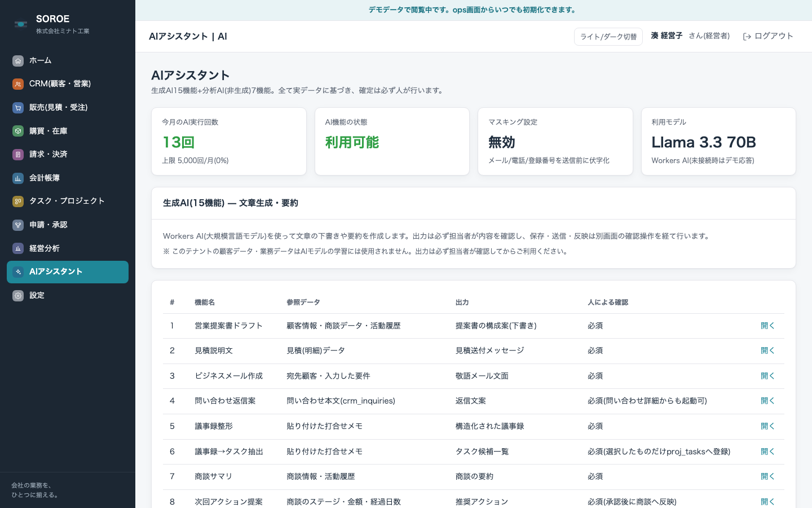Click the タスク候補一覧 cell
The height and width of the screenshot is (508, 812).
tap(482, 452)
